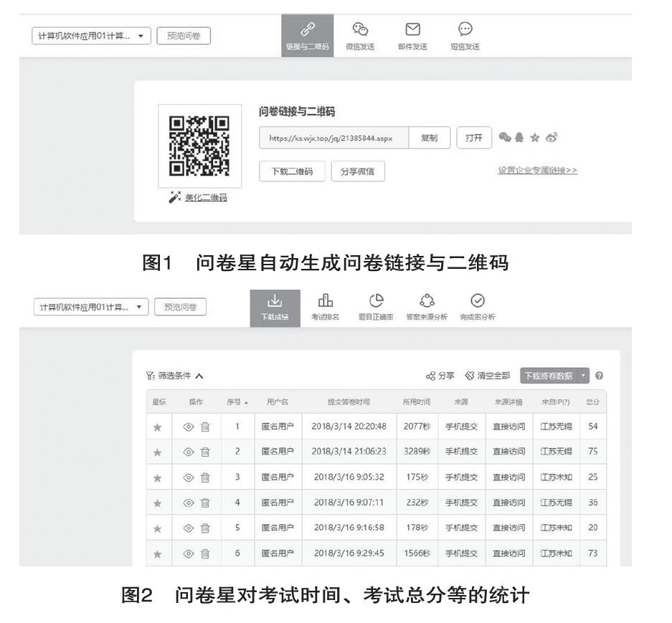Open the 邮件发送 tab

(x=412, y=36)
